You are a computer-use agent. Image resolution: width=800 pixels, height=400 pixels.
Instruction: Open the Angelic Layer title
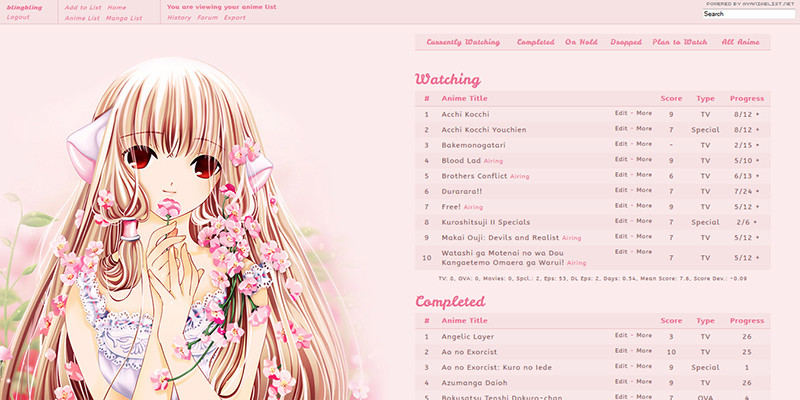pyautogui.click(x=467, y=337)
